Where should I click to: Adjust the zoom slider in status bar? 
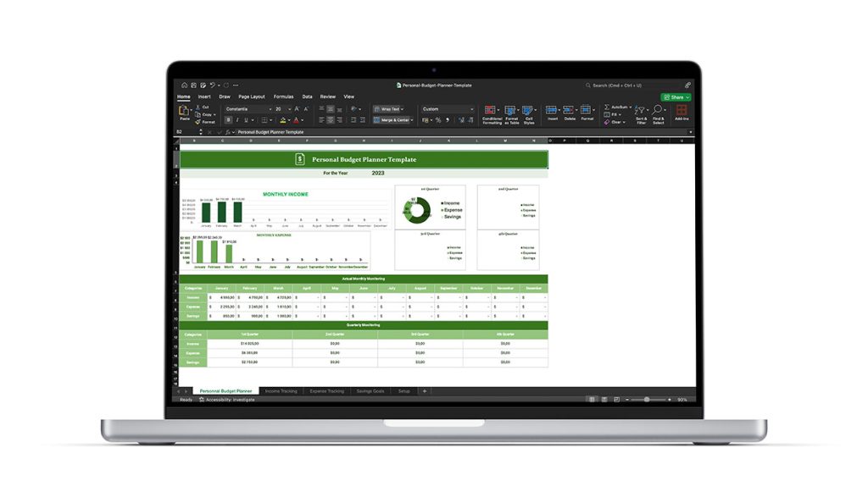[647, 399]
